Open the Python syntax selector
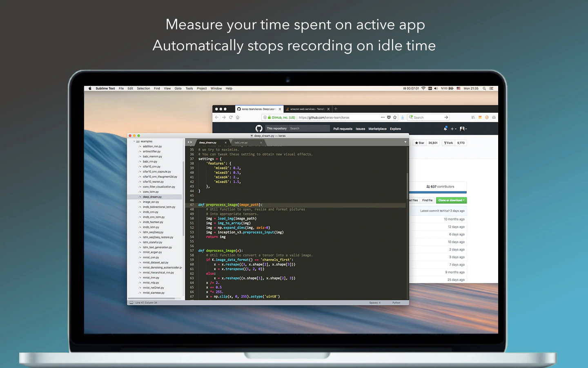Image resolution: width=588 pixels, height=368 pixels. pos(396,303)
